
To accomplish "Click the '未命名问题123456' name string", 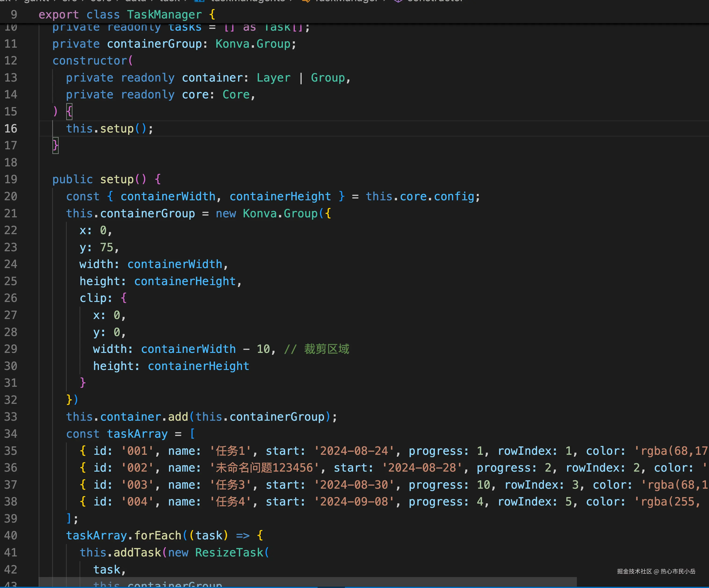I will 264,468.
